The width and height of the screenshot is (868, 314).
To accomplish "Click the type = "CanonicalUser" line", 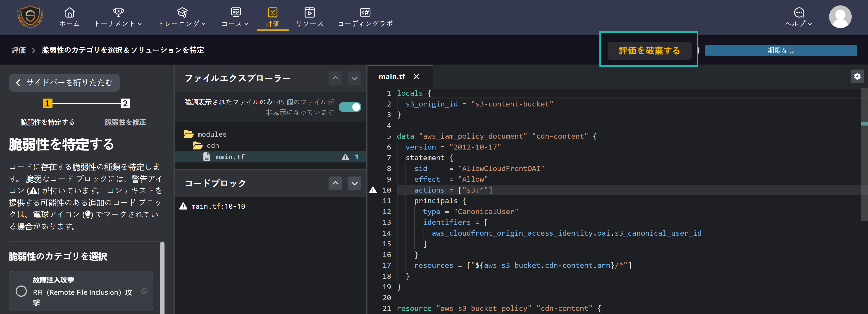I will click(471, 212).
